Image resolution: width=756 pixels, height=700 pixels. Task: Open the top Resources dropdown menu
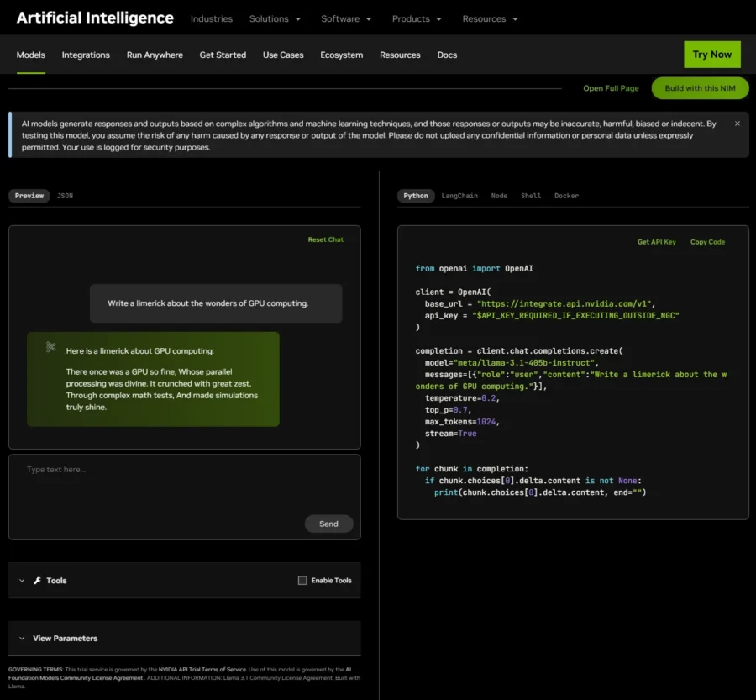pyautogui.click(x=490, y=18)
